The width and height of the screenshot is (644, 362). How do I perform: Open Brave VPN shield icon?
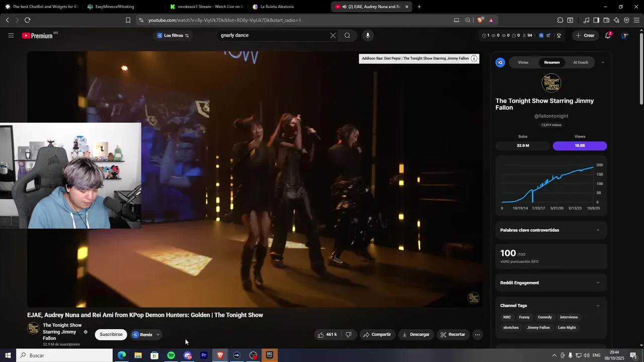click(x=626, y=20)
